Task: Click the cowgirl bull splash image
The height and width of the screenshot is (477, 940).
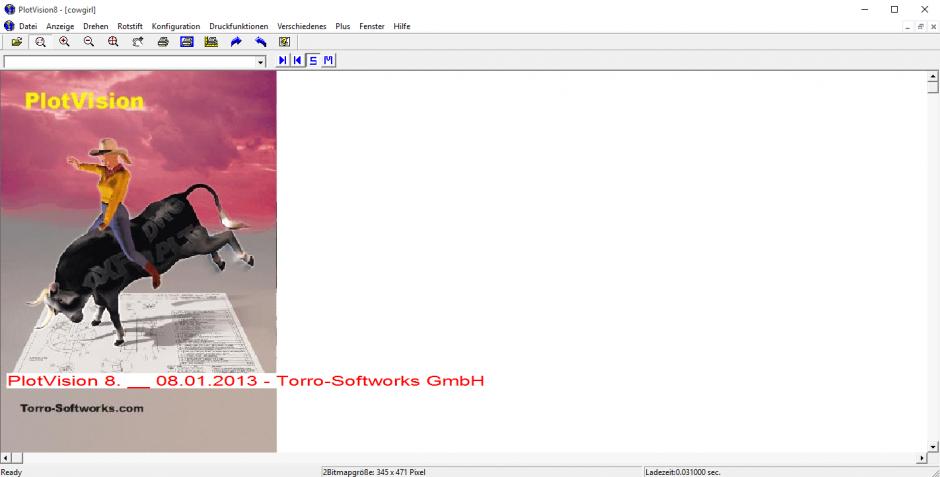Action: [x=138, y=261]
